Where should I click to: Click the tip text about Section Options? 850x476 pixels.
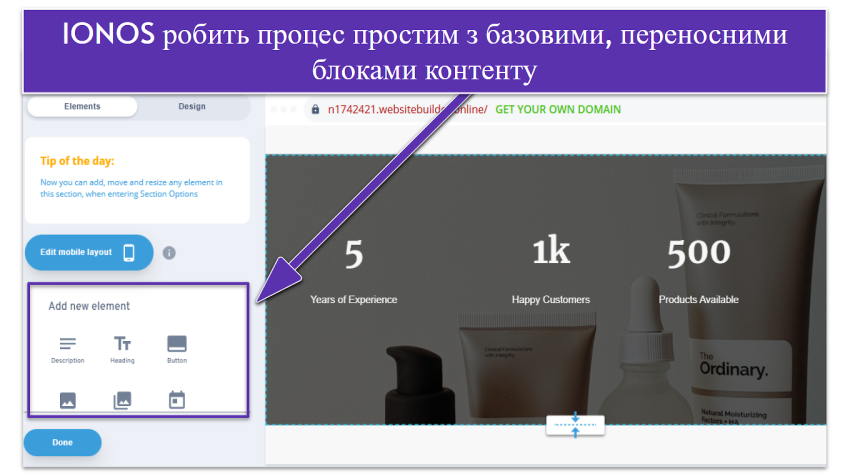coord(131,188)
